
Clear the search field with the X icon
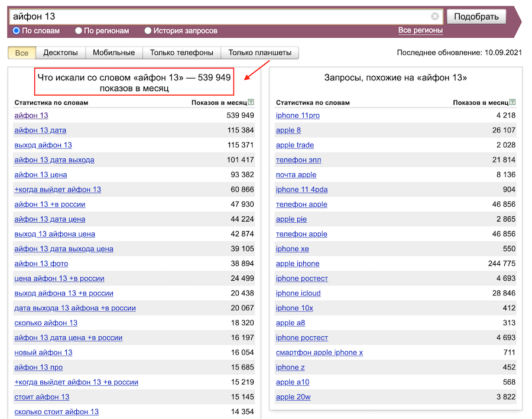point(435,17)
